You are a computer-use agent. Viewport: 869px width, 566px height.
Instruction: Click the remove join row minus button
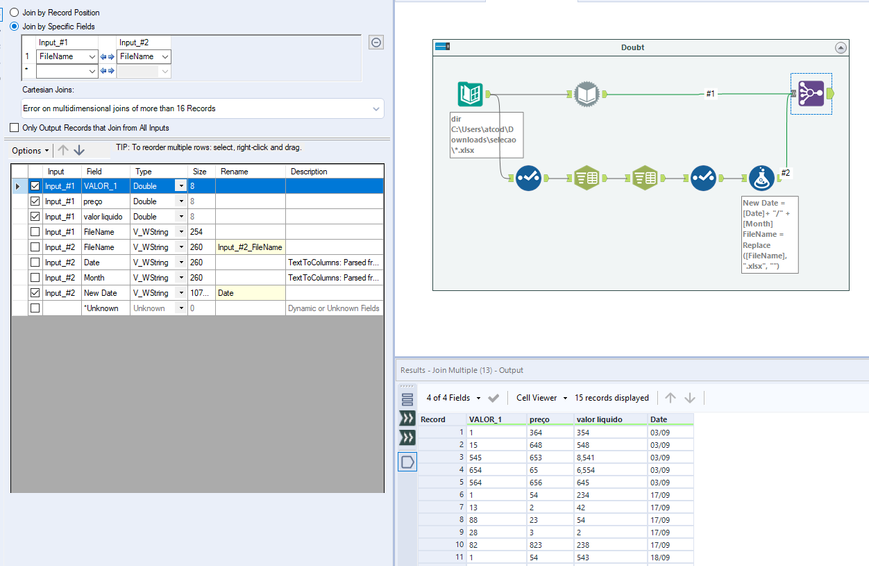click(376, 42)
